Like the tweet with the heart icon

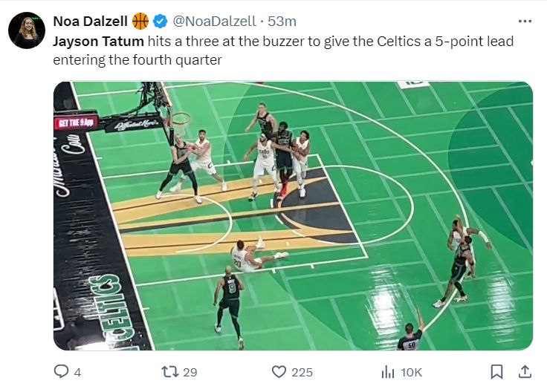(x=279, y=371)
